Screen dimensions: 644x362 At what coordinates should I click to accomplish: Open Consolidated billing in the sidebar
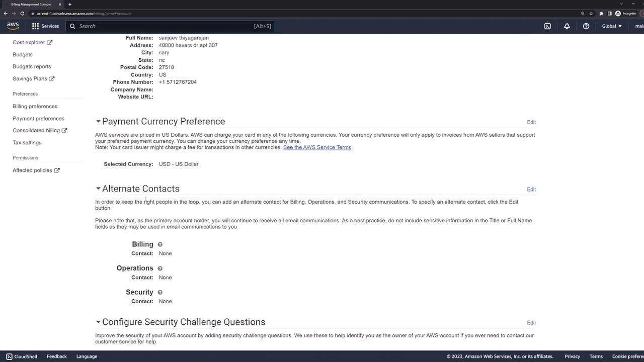click(x=40, y=131)
